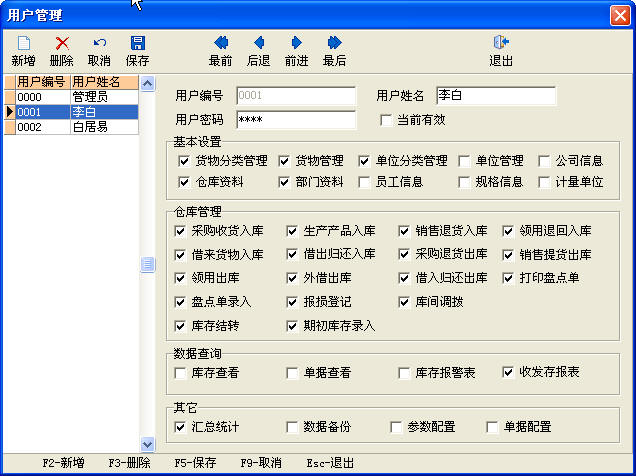Advance to next record with 前进
The height and width of the screenshot is (476, 636).
tap(296, 43)
